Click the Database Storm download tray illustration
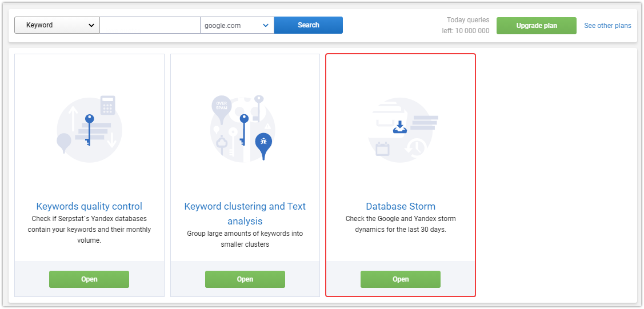 tap(400, 127)
